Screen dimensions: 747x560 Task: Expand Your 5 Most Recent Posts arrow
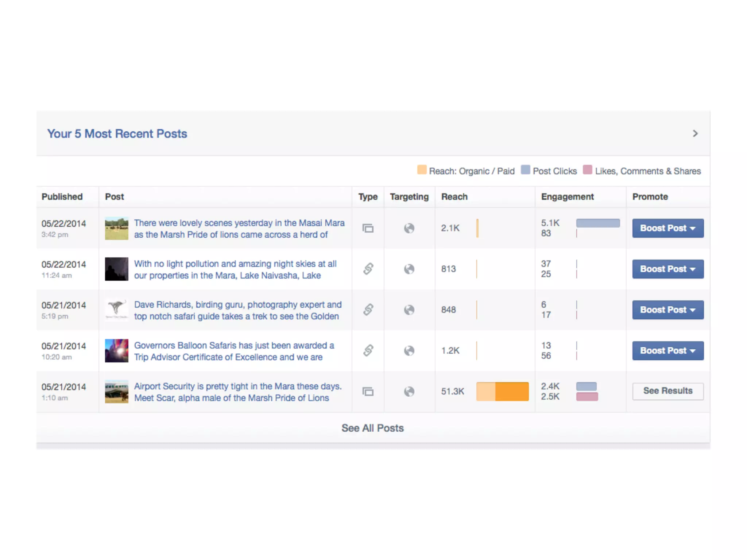point(695,133)
